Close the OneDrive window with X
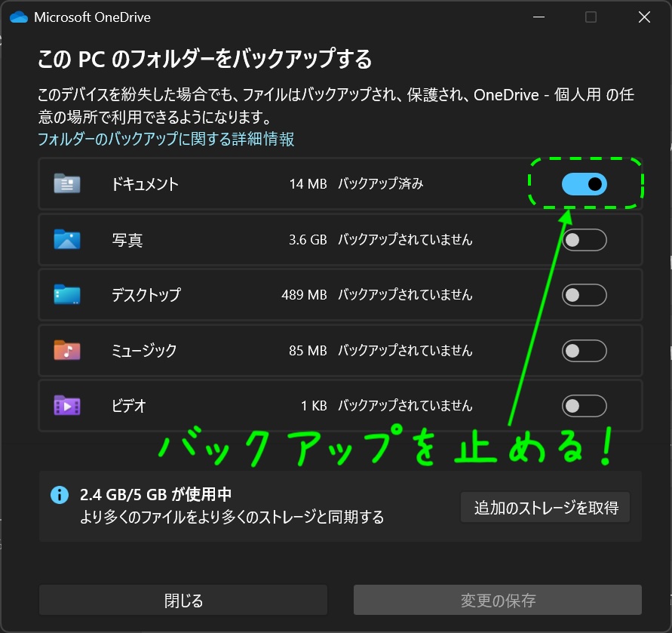 coord(644,17)
